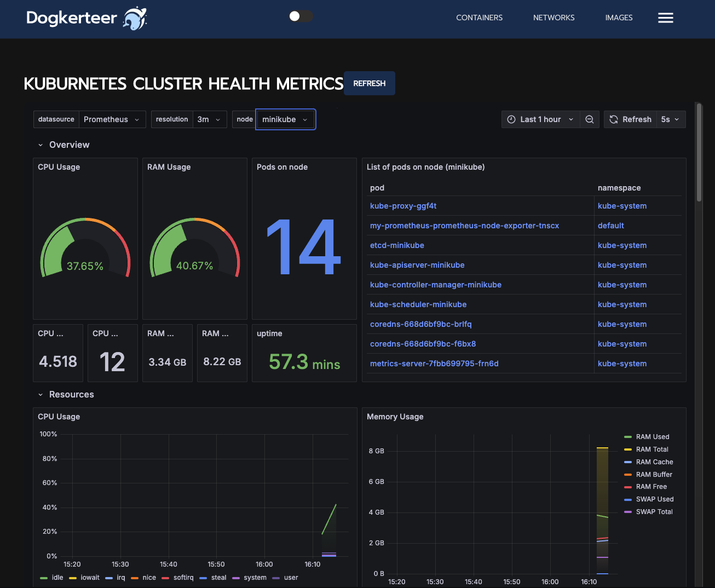Open the 5s refresh interval dropdown
This screenshot has width=715, height=588.
[670, 119]
